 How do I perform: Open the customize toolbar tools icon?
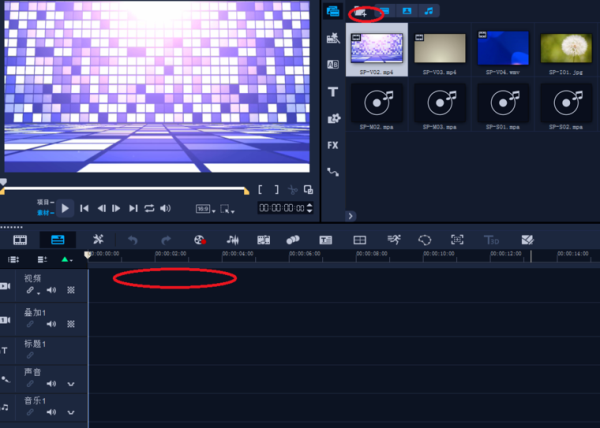click(x=98, y=239)
